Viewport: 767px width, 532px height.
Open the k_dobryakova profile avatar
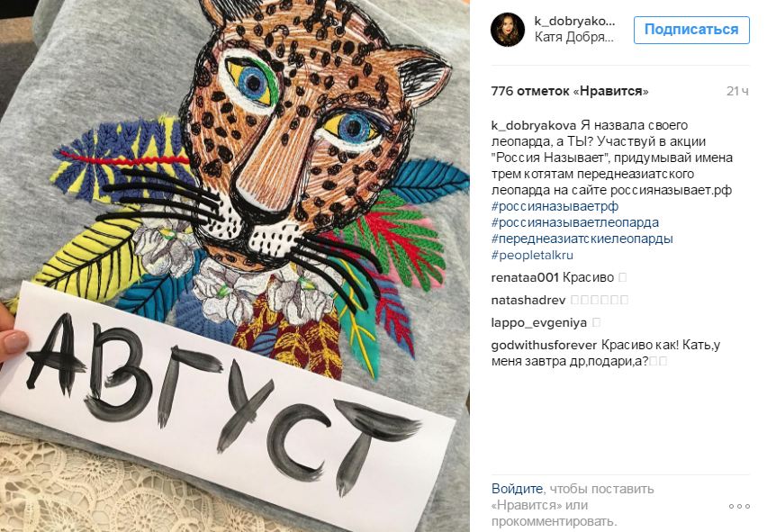click(x=508, y=30)
